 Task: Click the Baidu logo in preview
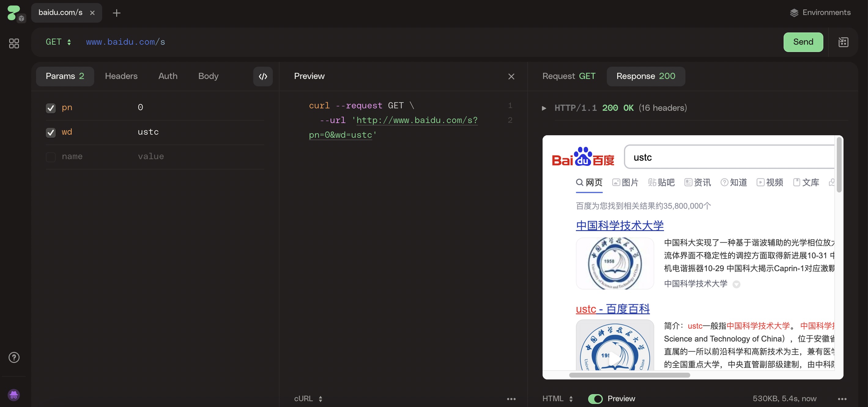click(583, 157)
